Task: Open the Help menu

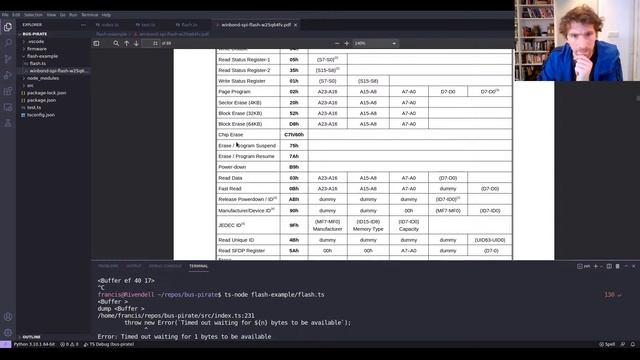Action: point(106,15)
